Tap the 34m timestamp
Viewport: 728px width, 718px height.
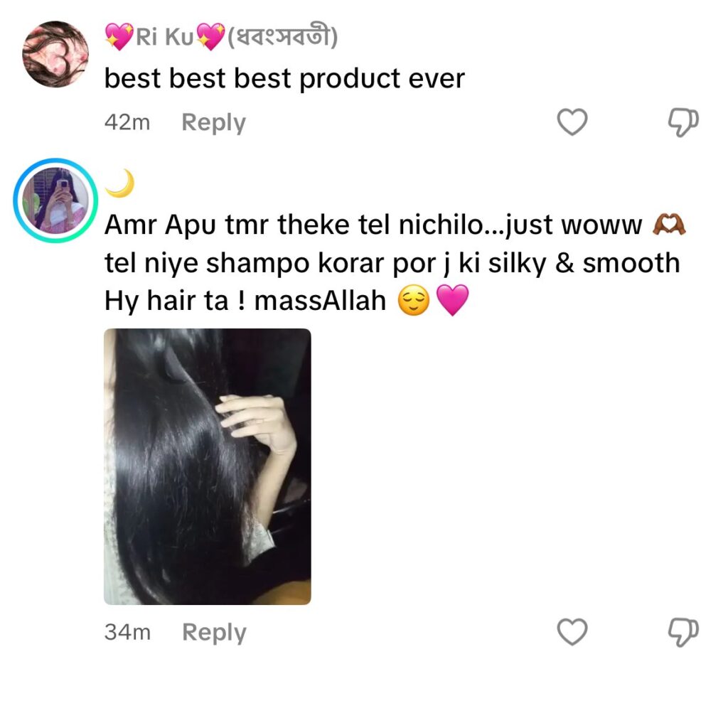point(128,632)
